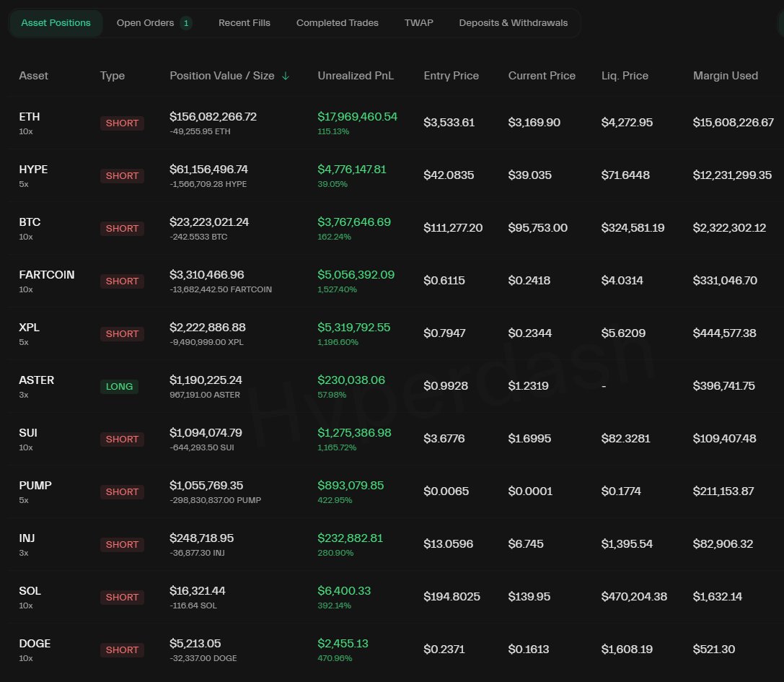The height and width of the screenshot is (682, 784).
Task: Click the descending sort arrow icon
Action: pos(286,75)
